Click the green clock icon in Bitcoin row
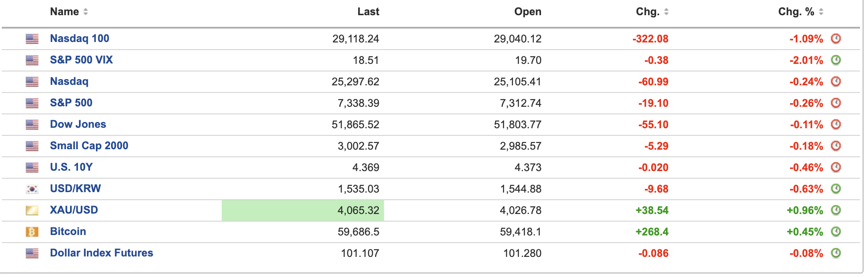Screen dimensions: 868x277 836,231
